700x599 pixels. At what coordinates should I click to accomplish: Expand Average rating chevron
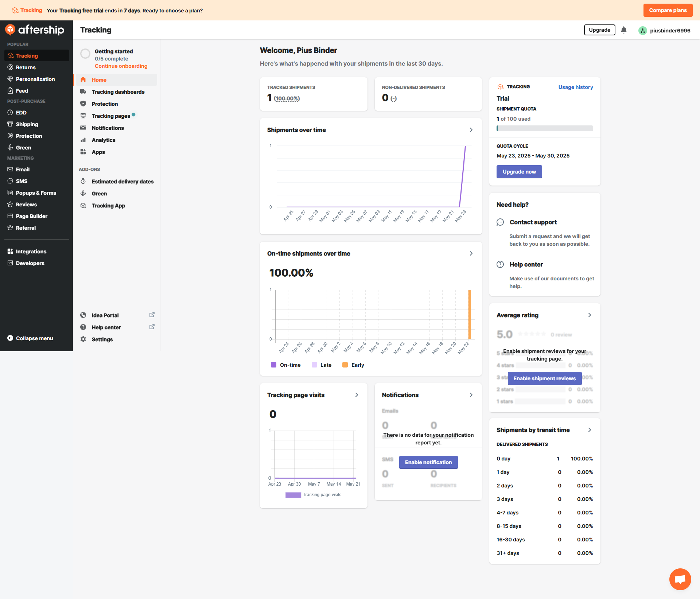tap(590, 315)
